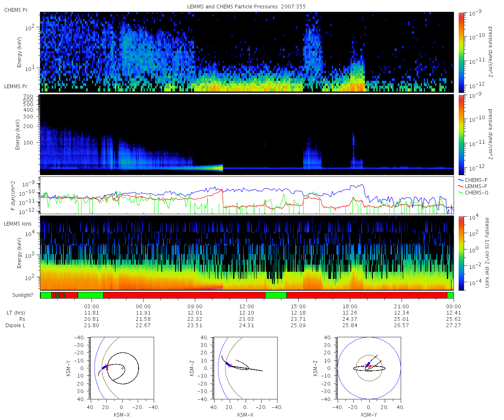Viewport: 504px width, 420px height.
Task: Click the 12:00 time axis label
Action: click(247, 306)
